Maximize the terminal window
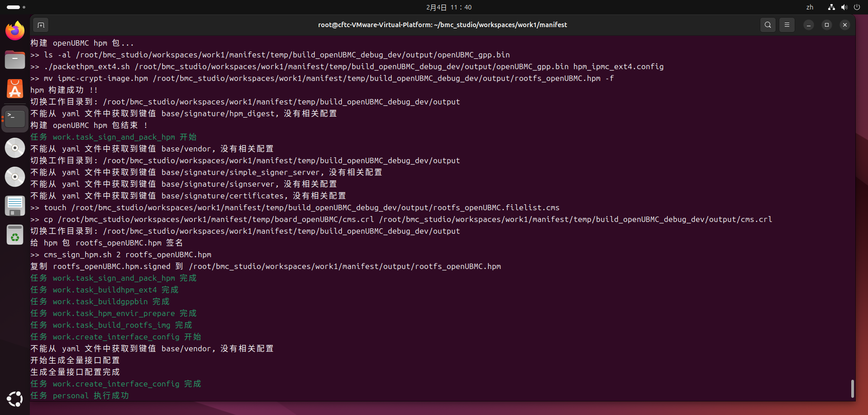Screen dimensions: 868x415 827,25
